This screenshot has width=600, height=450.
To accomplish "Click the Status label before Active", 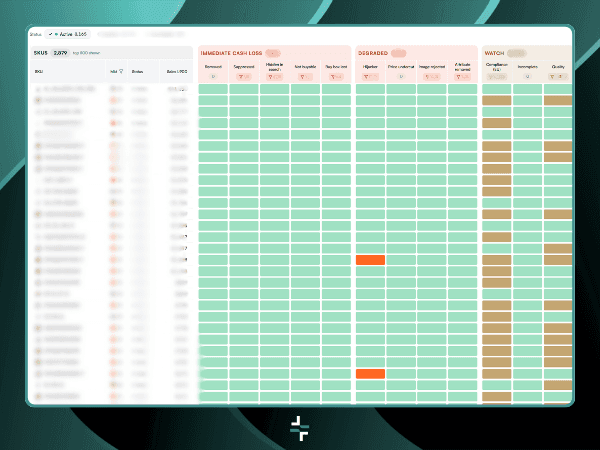I will (35, 34).
